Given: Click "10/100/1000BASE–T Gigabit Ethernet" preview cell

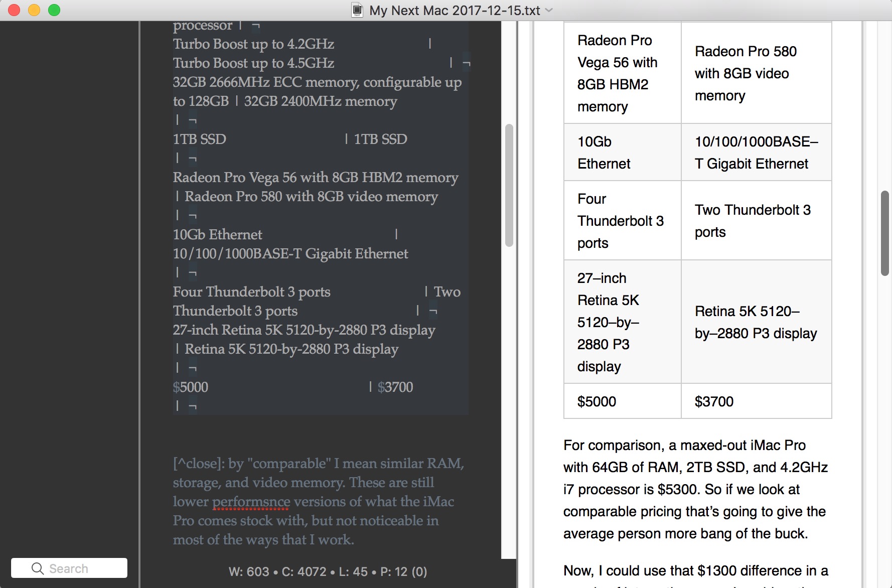Looking at the screenshot, I should 757,152.
